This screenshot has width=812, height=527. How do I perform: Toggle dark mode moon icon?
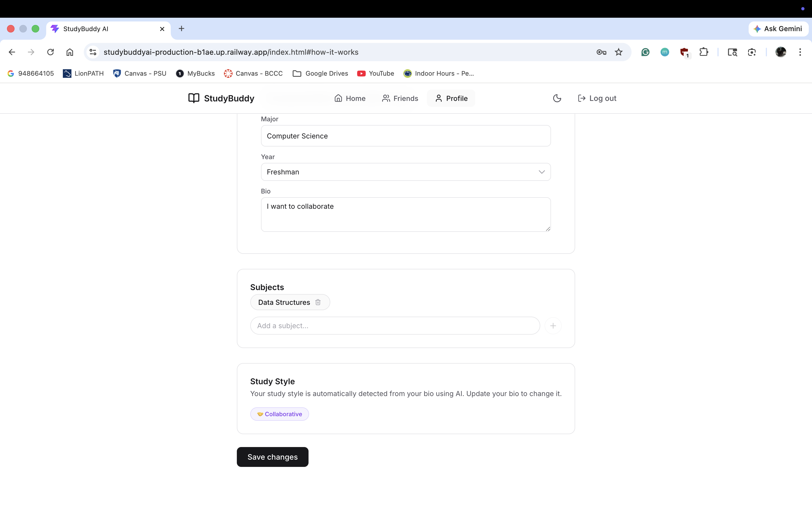pyautogui.click(x=557, y=98)
